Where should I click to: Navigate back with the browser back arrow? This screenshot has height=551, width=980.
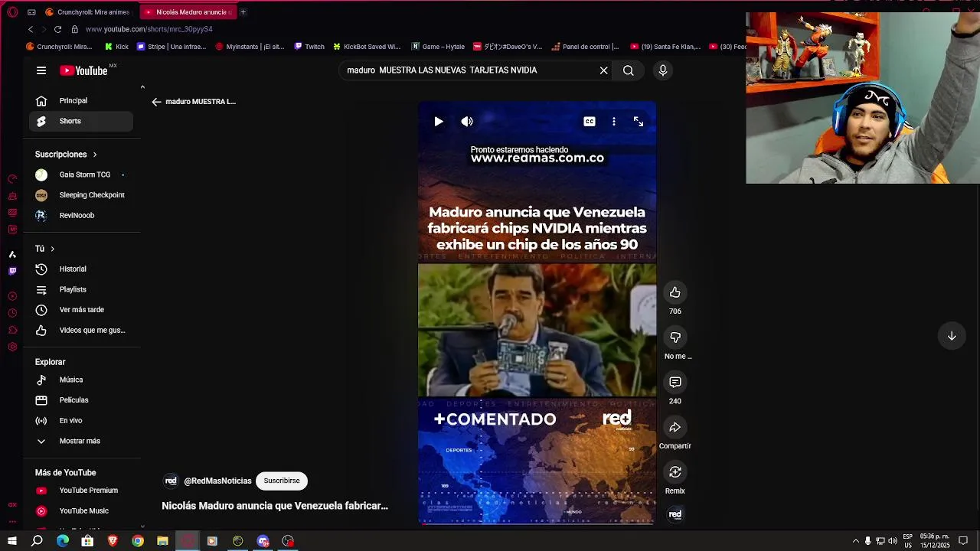tap(31, 29)
